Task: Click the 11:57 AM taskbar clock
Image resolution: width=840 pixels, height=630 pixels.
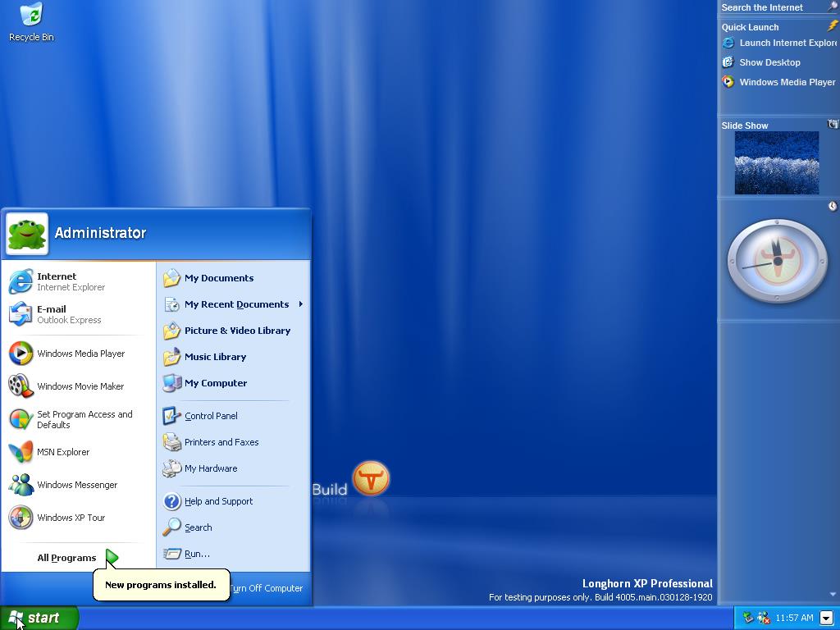Action: [794, 618]
